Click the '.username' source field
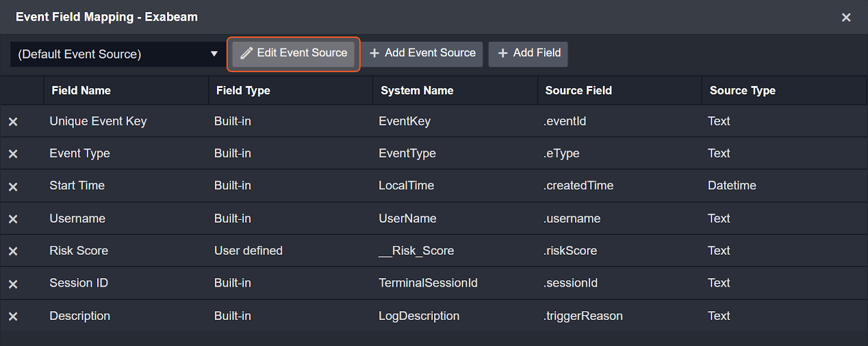Viewport: 868px width, 346px height. coord(572,218)
